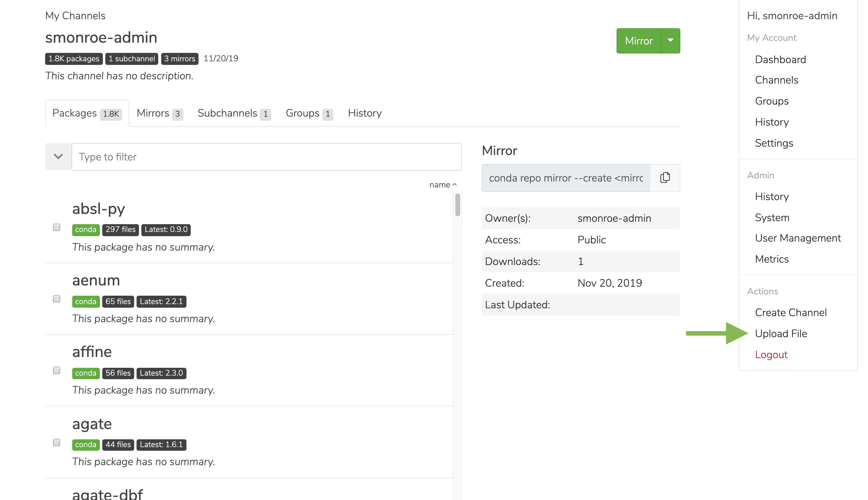
Task: Go to User Management in Admin
Action: [x=798, y=238]
